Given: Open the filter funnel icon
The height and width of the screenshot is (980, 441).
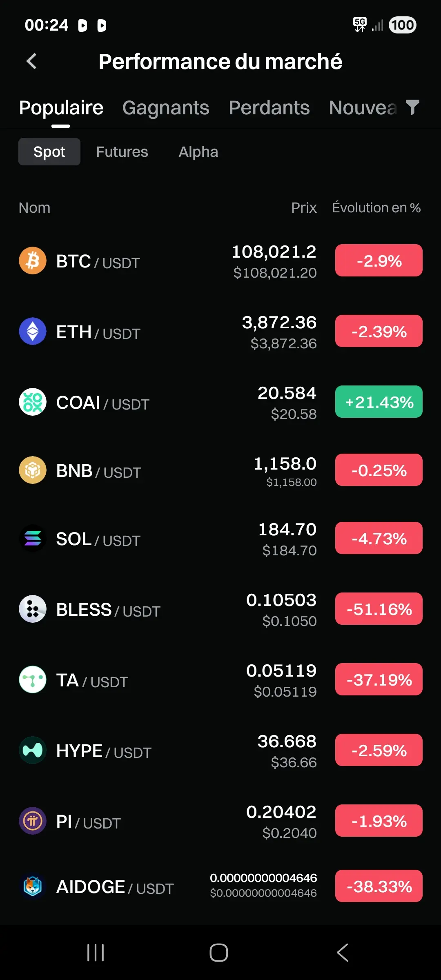Looking at the screenshot, I should point(412,107).
